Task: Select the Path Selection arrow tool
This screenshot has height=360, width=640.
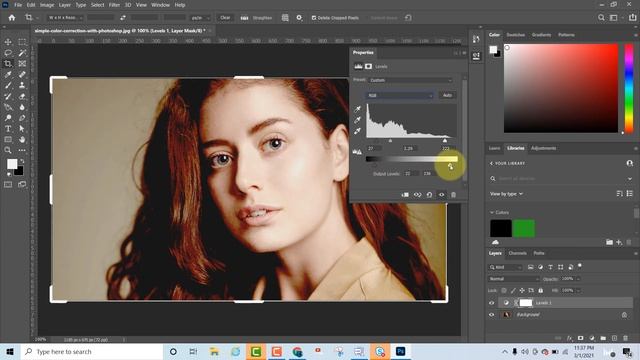Action: [22, 129]
